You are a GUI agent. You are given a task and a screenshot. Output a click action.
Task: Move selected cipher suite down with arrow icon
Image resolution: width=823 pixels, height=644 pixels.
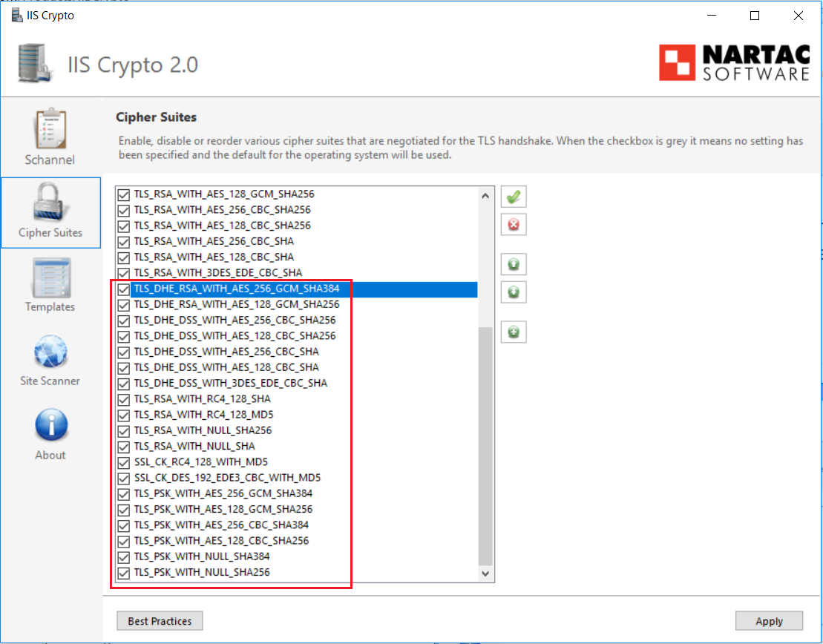coord(513,292)
